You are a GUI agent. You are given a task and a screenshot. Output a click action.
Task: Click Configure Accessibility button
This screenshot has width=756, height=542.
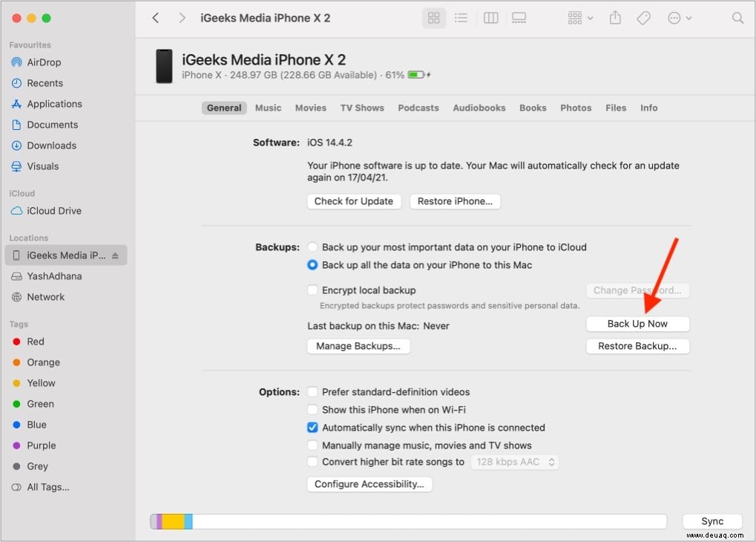point(369,484)
